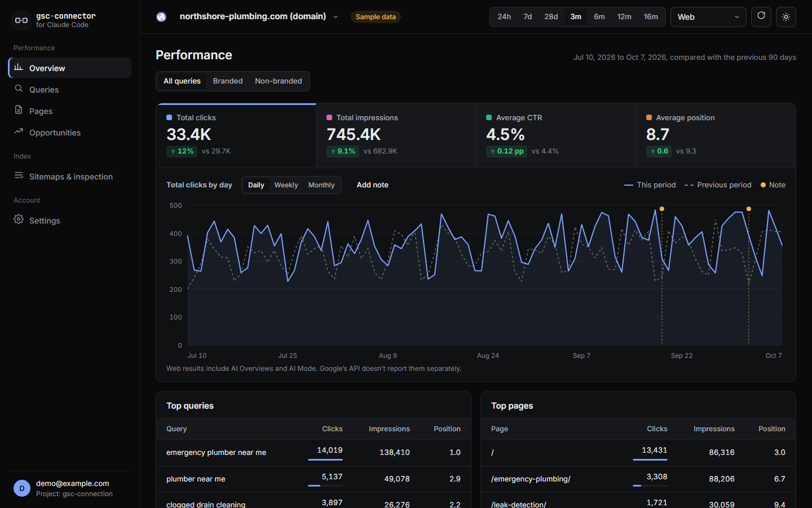Select the 7d date range
Viewport: 812px width, 508px height.
pos(528,17)
